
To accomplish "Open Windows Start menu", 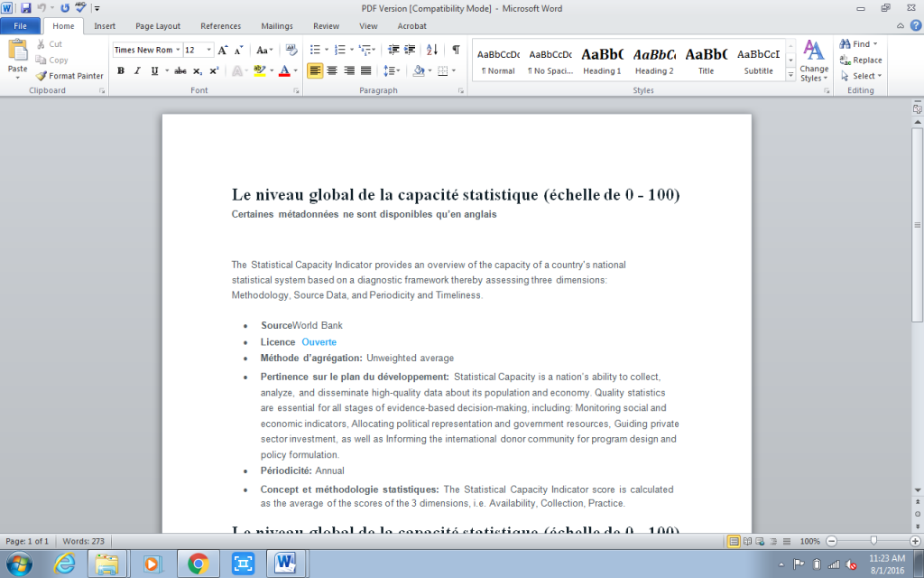I will point(20,564).
